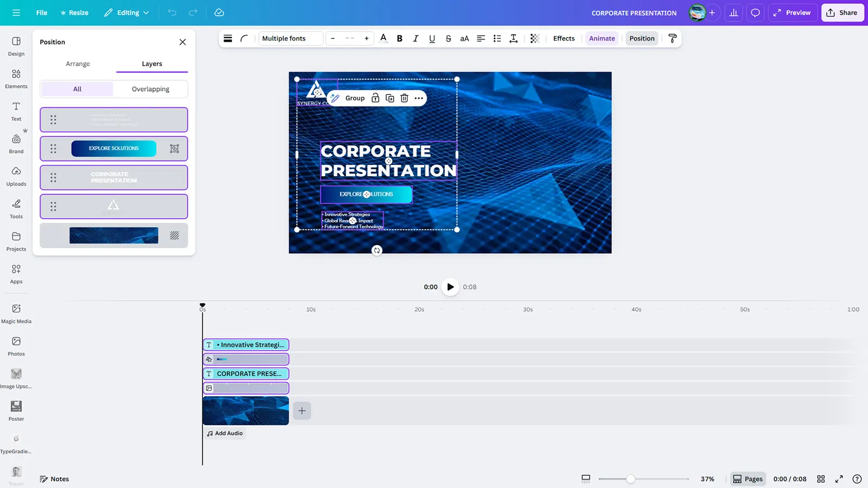Viewport: 868px width, 488px height.
Task: Duplicate the selected elements
Action: coord(390,98)
